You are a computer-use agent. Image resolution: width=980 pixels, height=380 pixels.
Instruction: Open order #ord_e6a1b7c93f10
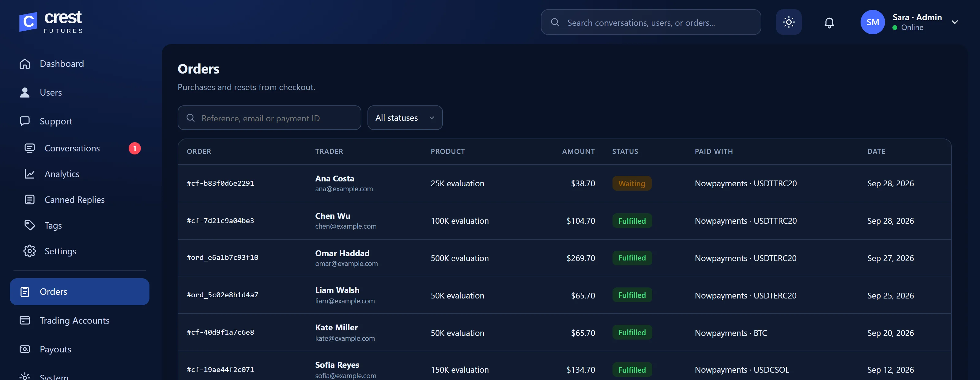[222, 258]
